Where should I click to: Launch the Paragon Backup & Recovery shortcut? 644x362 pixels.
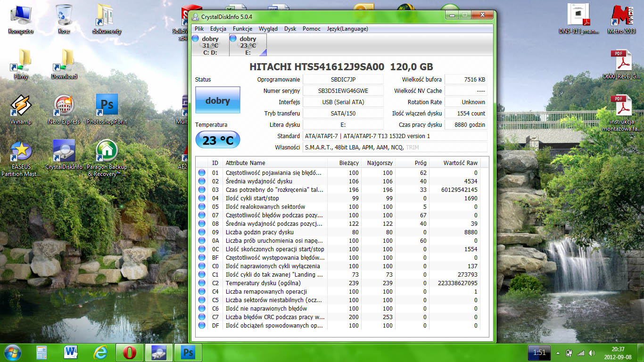point(107,158)
